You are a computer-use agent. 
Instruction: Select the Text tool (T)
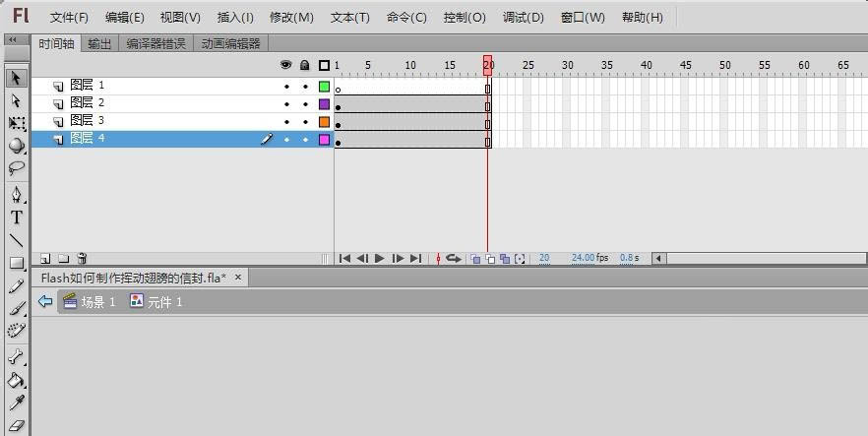16,218
